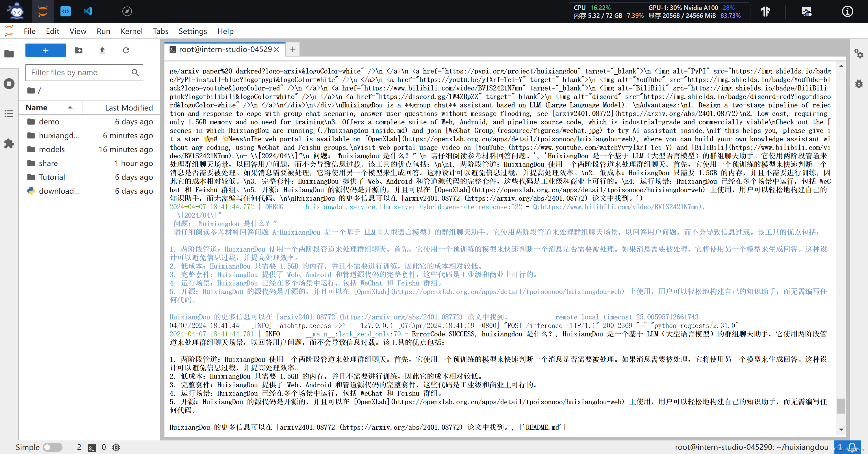This screenshot has height=454, width=868.
Task: Toggle the Simple mode switch
Action: [x=51, y=447]
